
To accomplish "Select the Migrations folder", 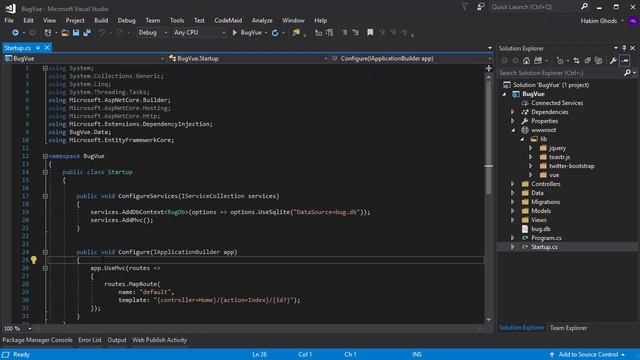I will click(x=545, y=202).
